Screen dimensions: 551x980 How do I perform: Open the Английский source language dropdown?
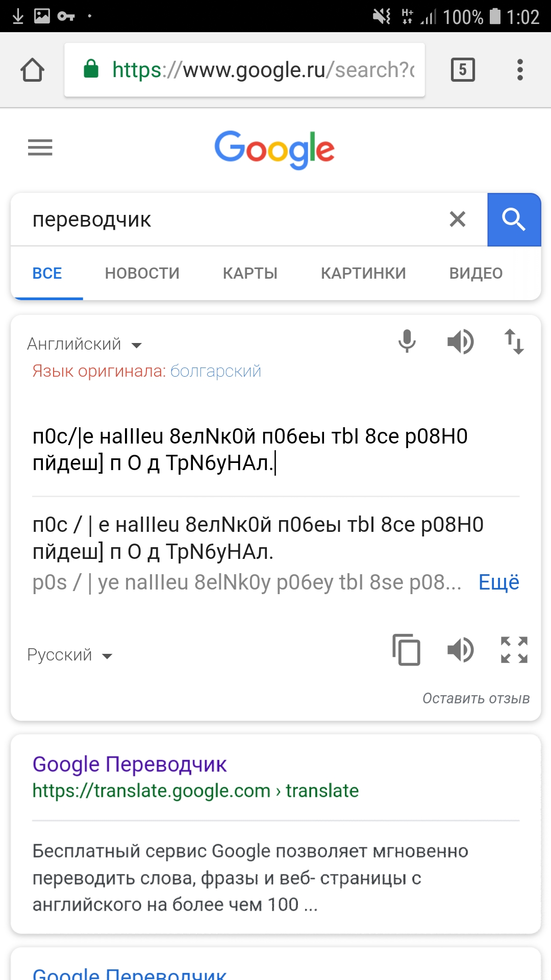84,345
